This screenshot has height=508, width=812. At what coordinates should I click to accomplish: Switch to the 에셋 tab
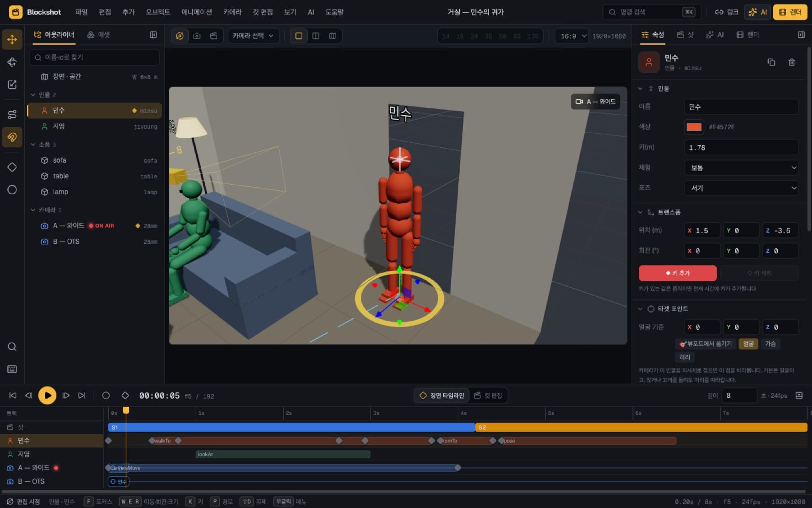coord(98,35)
